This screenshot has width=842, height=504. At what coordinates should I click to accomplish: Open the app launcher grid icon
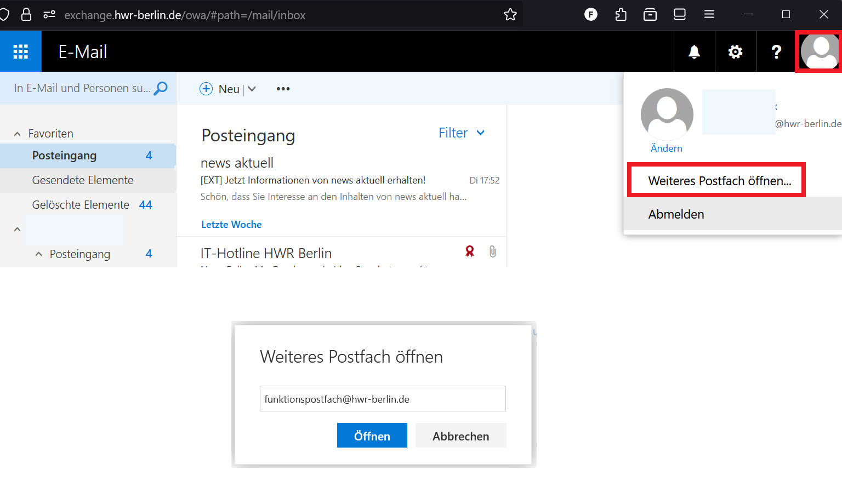(21, 51)
